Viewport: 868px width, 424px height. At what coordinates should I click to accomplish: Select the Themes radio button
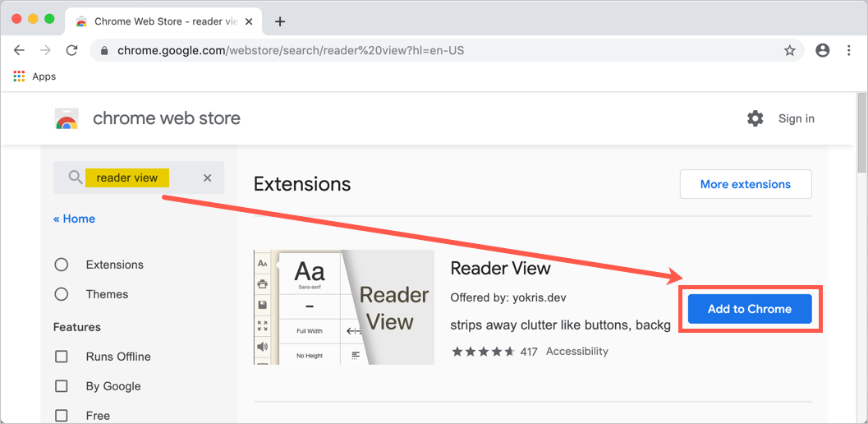[62, 293]
